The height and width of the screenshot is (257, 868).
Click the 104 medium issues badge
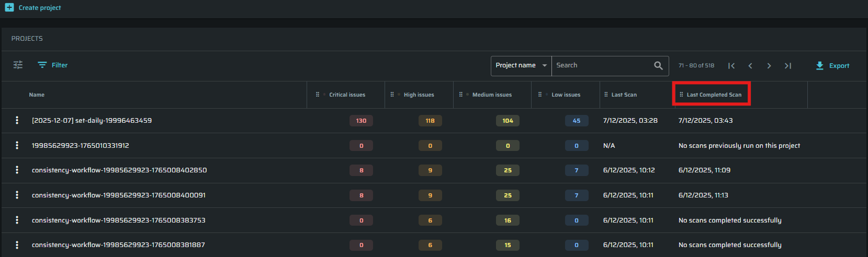pyautogui.click(x=508, y=121)
